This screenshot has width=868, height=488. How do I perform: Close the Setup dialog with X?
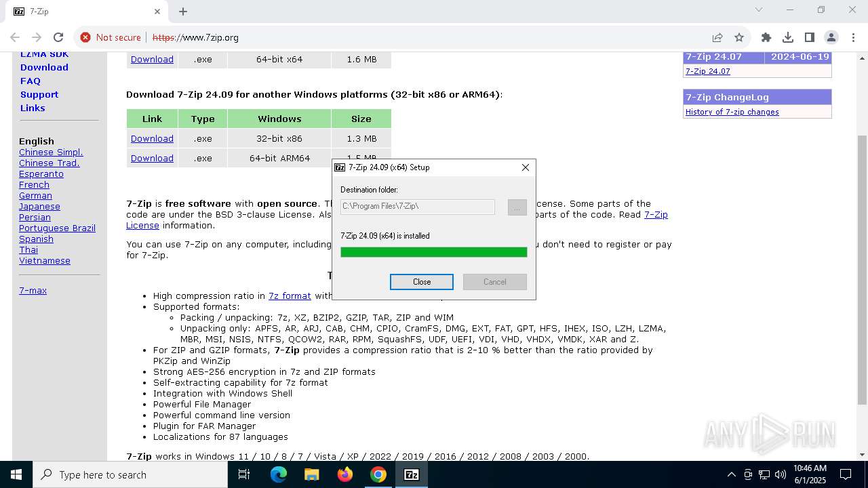tap(526, 167)
